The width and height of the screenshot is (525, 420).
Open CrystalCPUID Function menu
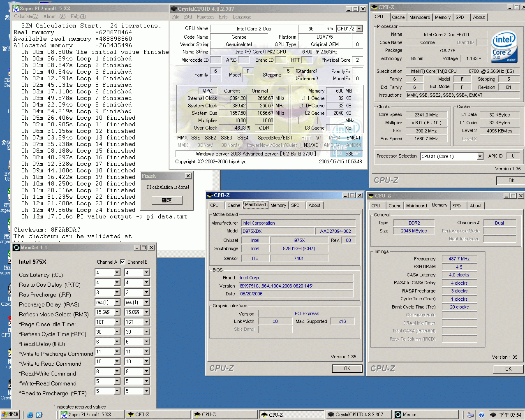[205, 17]
